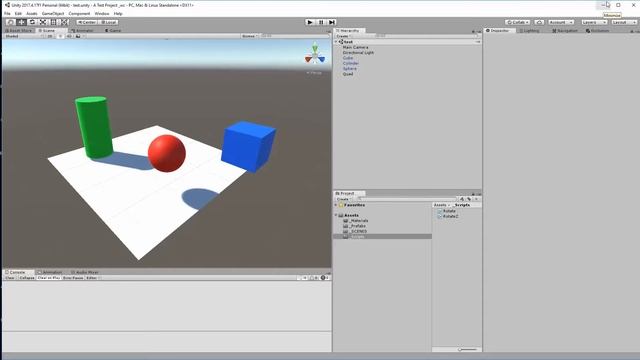Switch to the Navigation tab

tap(565, 31)
